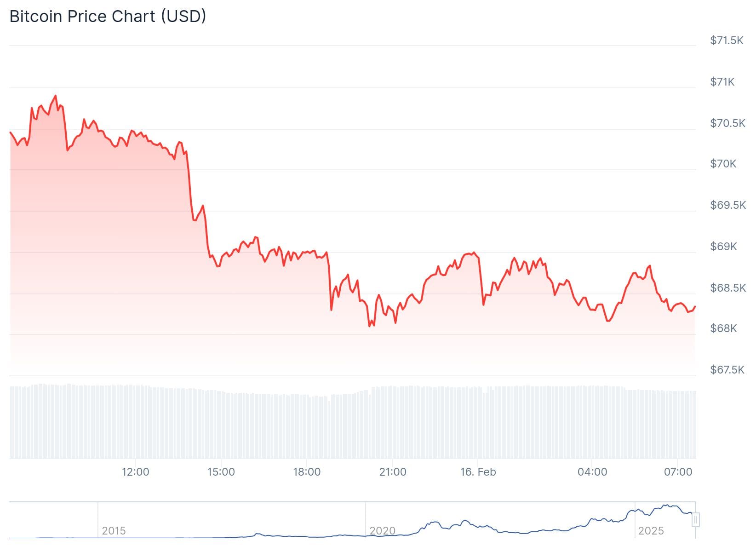Click the $71.5K price axis label
Screen dimensions: 756x552
click(x=727, y=40)
